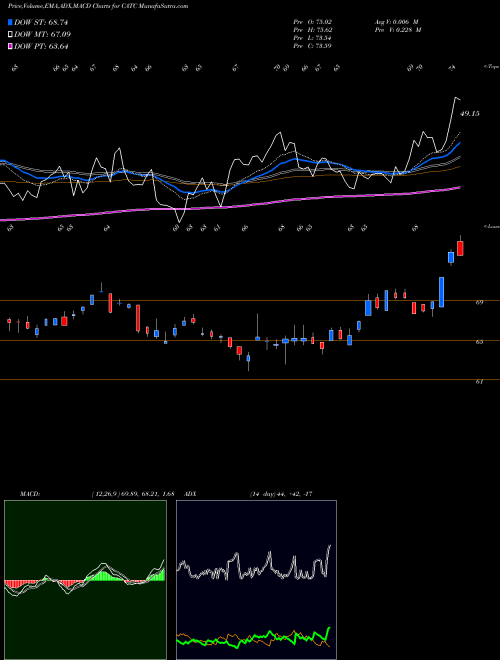Click the 'Avg V: 0.006 M' volume text

[x=396, y=21]
